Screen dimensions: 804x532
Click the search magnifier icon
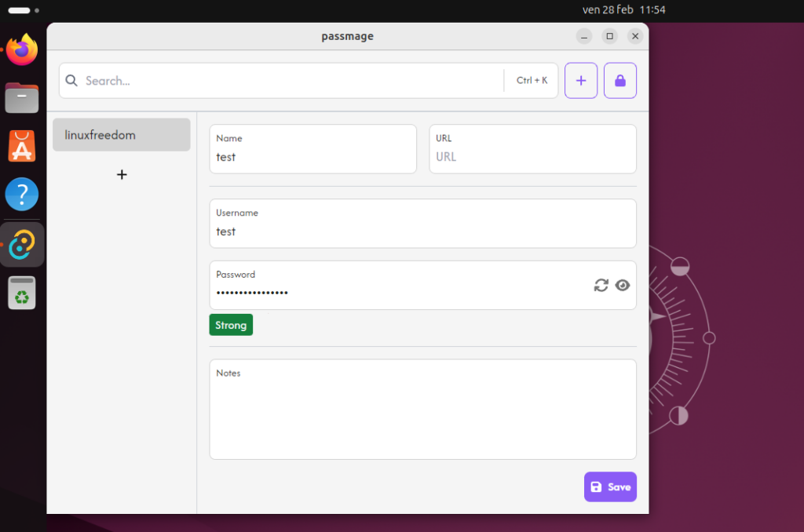point(71,80)
